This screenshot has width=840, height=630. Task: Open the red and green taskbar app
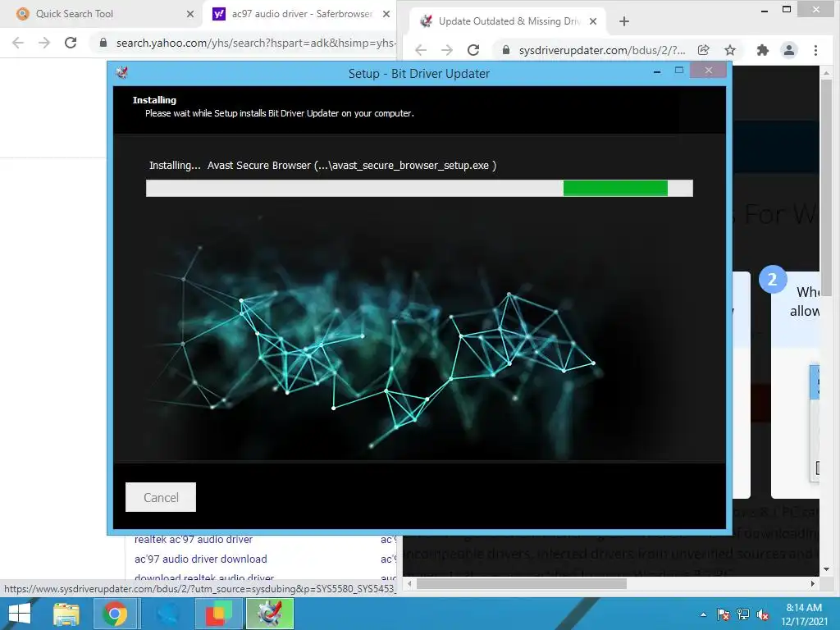(x=218, y=614)
